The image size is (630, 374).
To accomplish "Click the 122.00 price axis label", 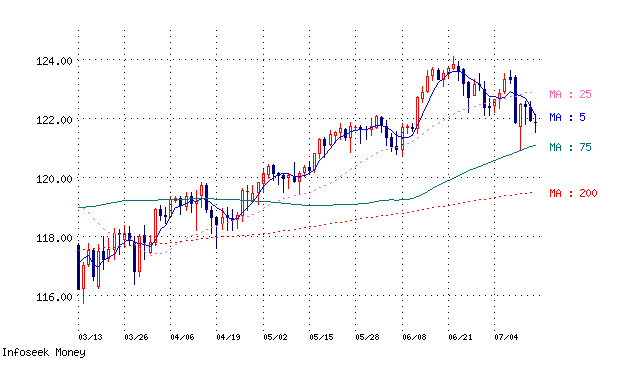I will (x=54, y=120).
